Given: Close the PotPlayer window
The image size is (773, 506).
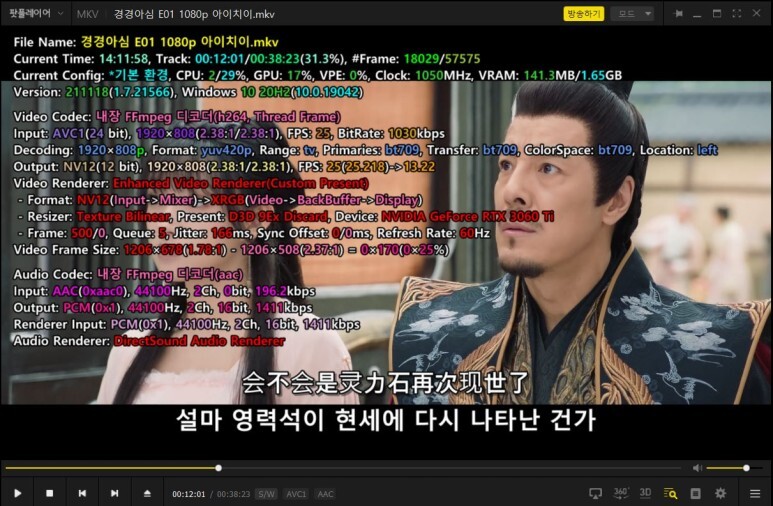Looking at the screenshot, I should [756, 13].
